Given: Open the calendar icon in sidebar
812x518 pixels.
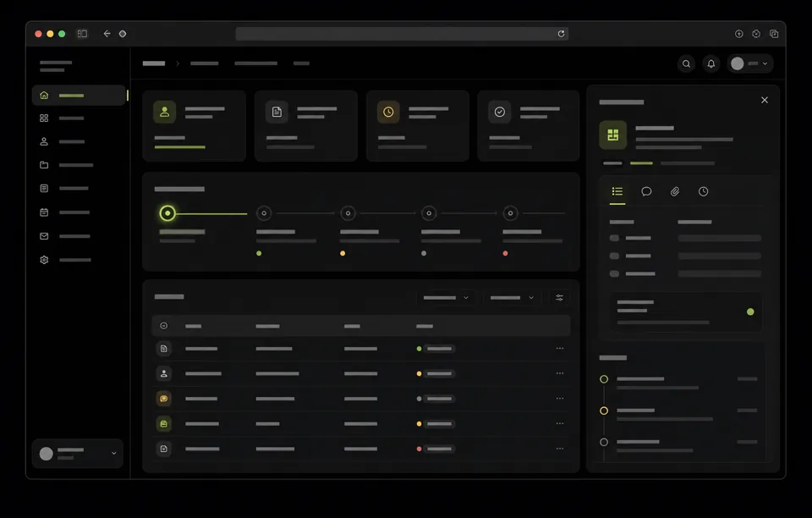Looking at the screenshot, I should [44, 212].
